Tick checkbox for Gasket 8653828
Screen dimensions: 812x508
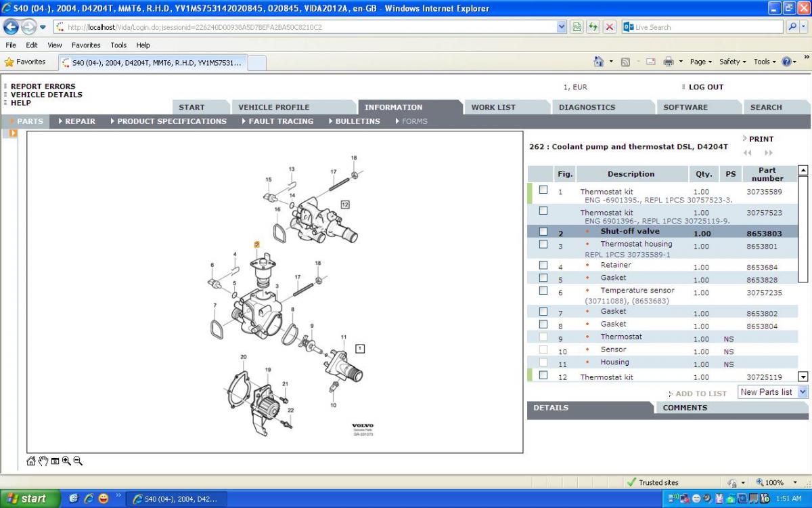543,278
